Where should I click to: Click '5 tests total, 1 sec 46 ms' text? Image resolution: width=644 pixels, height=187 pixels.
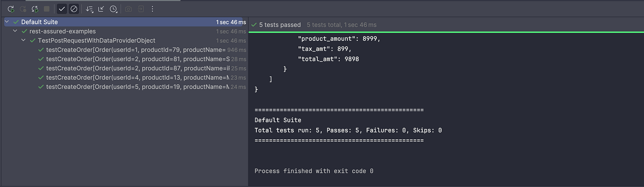pyautogui.click(x=342, y=25)
